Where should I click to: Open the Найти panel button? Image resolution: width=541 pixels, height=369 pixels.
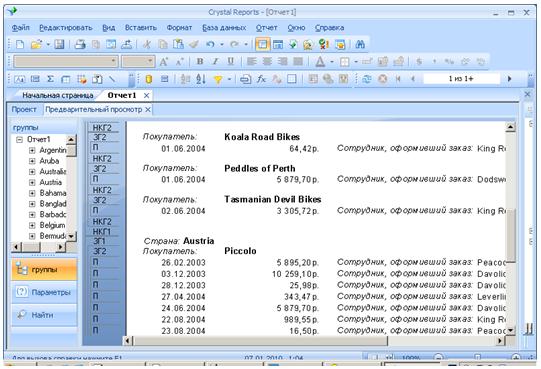coord(44,315)
